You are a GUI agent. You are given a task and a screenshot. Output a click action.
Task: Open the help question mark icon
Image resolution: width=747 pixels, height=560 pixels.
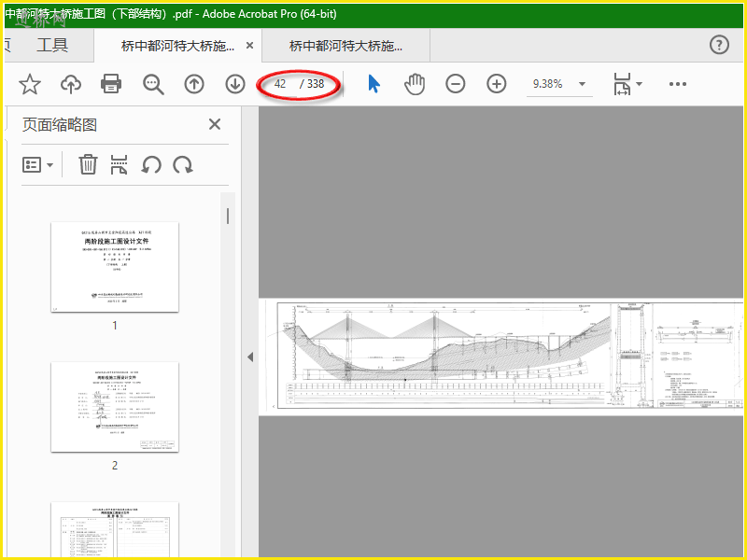click(x=719, y=45)
